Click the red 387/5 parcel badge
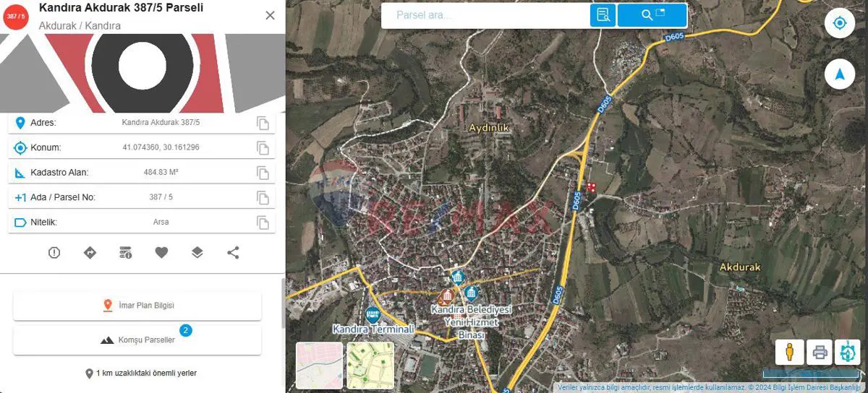The image size is (868, 393). pyautogui.click(x=15, y=15)
